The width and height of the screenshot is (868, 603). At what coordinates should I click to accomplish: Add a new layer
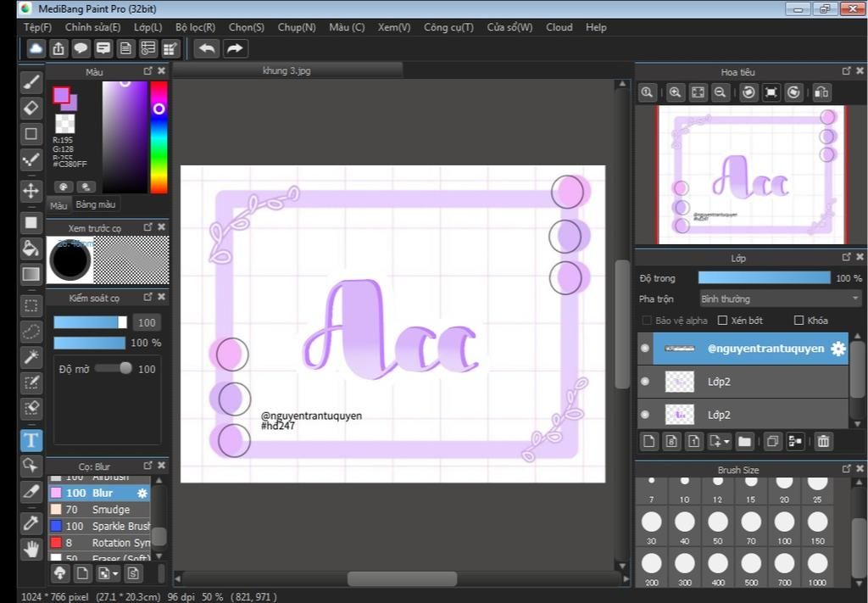(x=648, y=441)
